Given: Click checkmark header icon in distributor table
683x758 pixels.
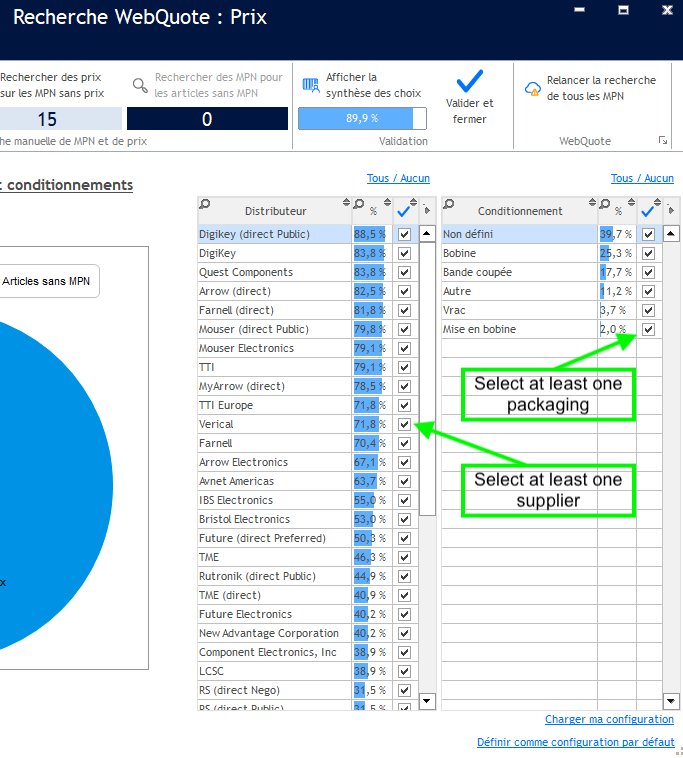Looking at the screenshot, I should [404, 211].
